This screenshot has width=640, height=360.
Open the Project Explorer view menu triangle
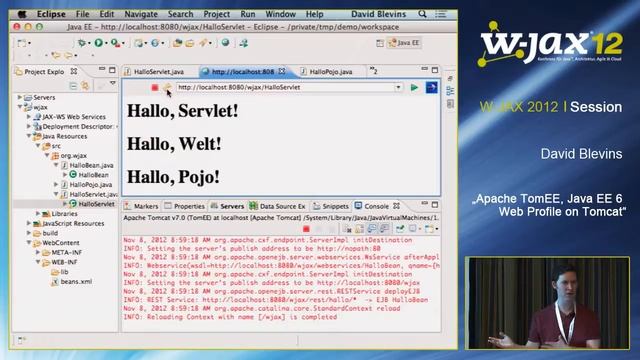pyautogui.click(x=113, y=83)
